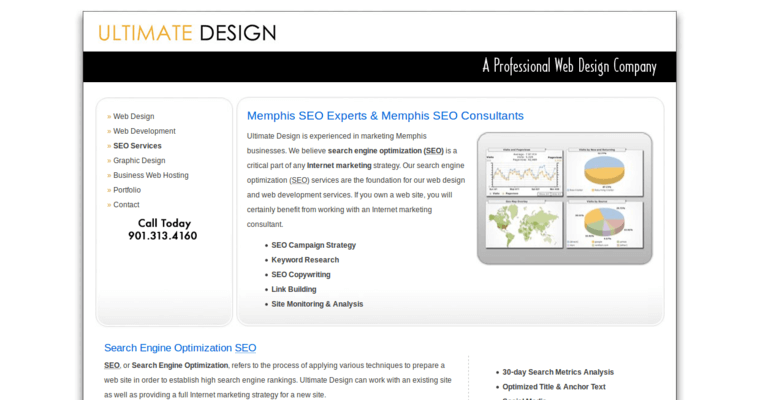Open the Contact page link

pos(126,205)
